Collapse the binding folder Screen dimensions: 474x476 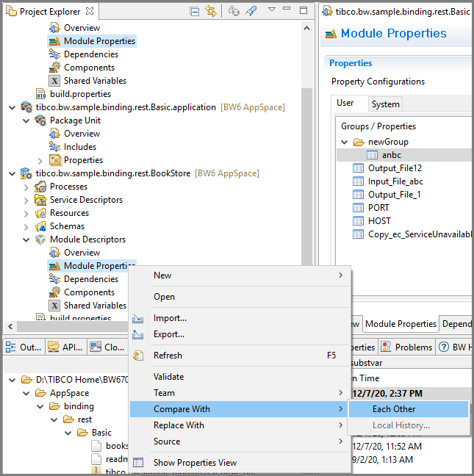[x=40, y=406]
